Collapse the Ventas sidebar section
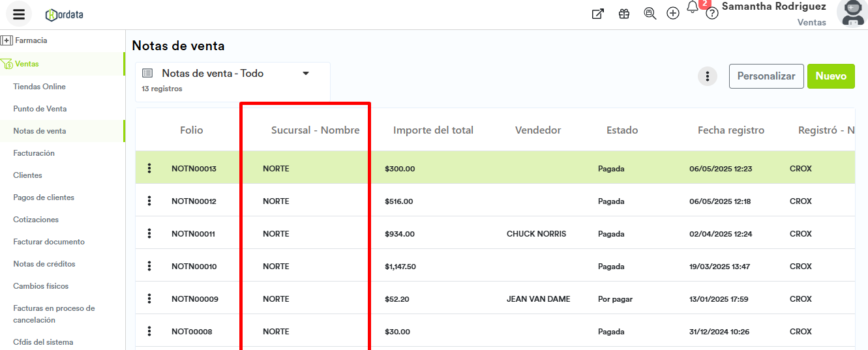Image resolution: width=868 pixels, height=350 pixels. [x=27, y=64]
